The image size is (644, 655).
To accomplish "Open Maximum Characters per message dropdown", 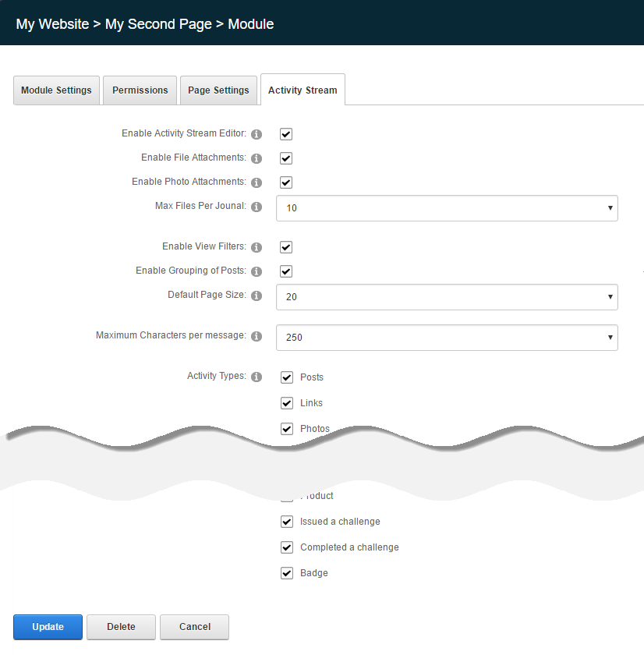I will coord(447,338).
